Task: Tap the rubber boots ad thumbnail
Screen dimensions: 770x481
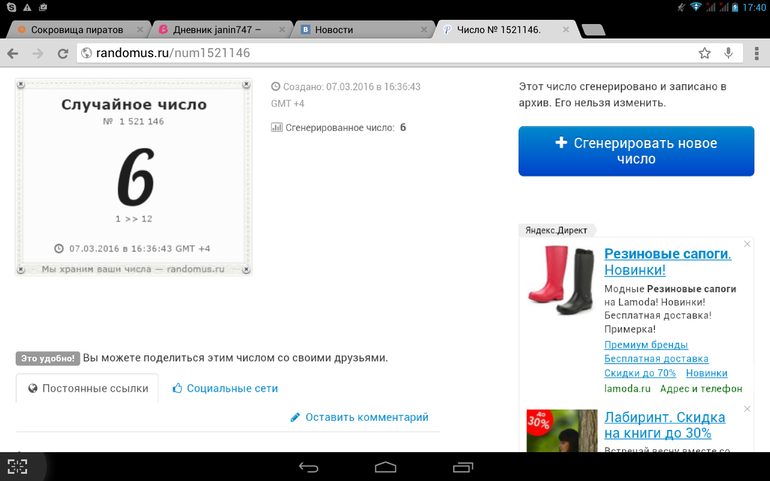Action: tap(561, 279)
